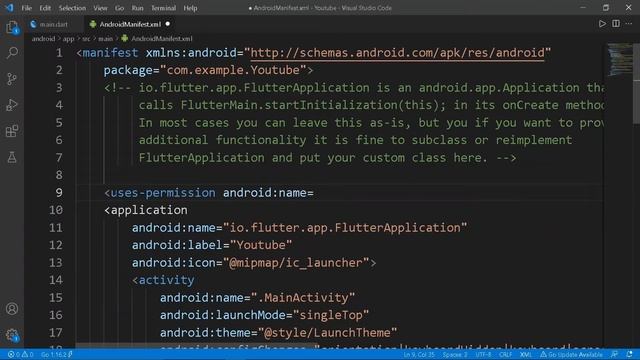Click the feedback icon in status bar
The height and width of the screenshot is (360, 640).
[614, 354]
